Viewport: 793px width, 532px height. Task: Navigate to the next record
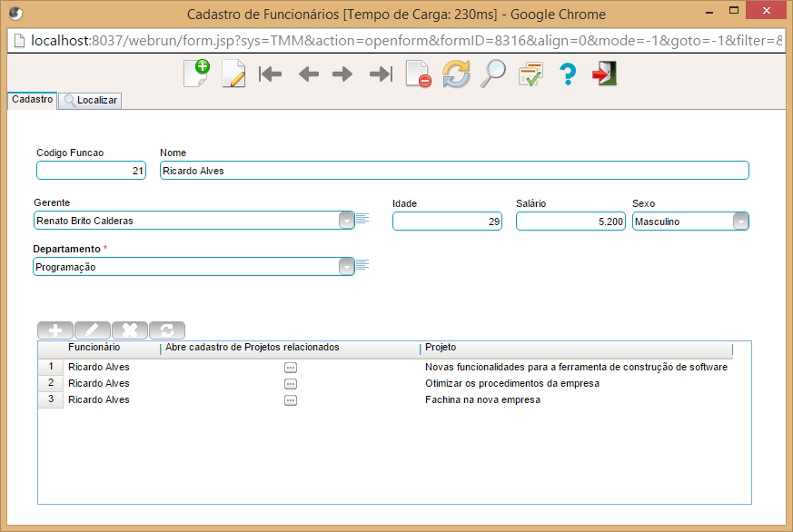342,74
